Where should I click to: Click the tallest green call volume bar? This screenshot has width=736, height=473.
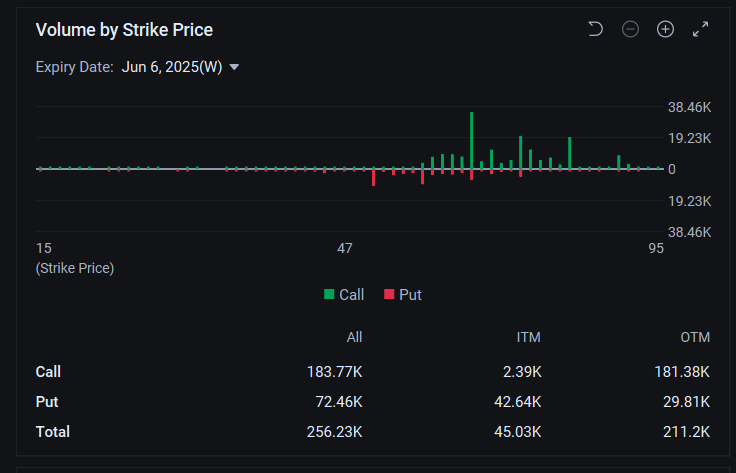[x=471, y=140]
